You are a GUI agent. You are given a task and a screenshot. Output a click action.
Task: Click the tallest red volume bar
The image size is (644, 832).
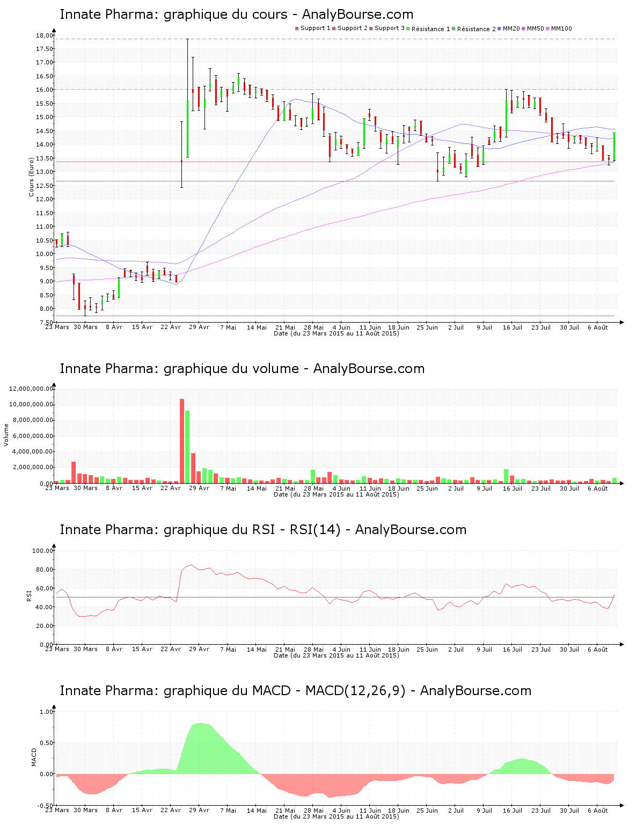[x=182, y=441]
